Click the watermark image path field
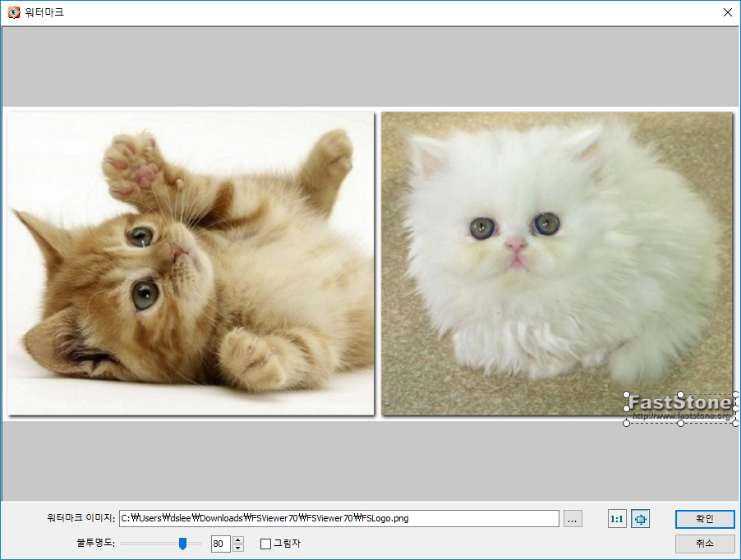741x560 pixels. tap(338, 519)
